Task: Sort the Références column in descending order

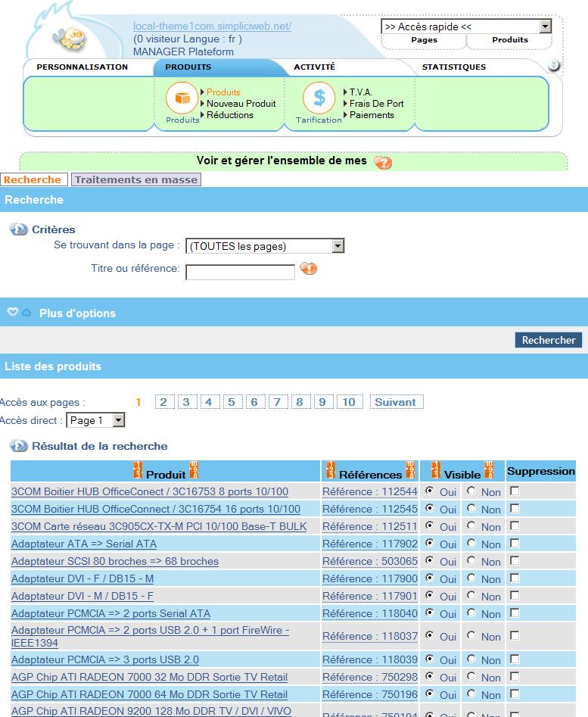Action: point(410,470)
